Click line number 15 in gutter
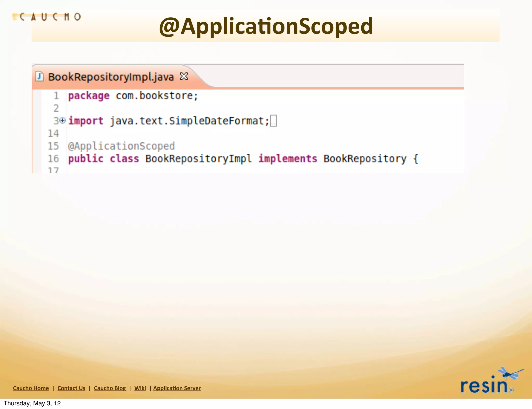Image resolution: width=532 pixels, height=409 pixels. click(x=54, y=146)
